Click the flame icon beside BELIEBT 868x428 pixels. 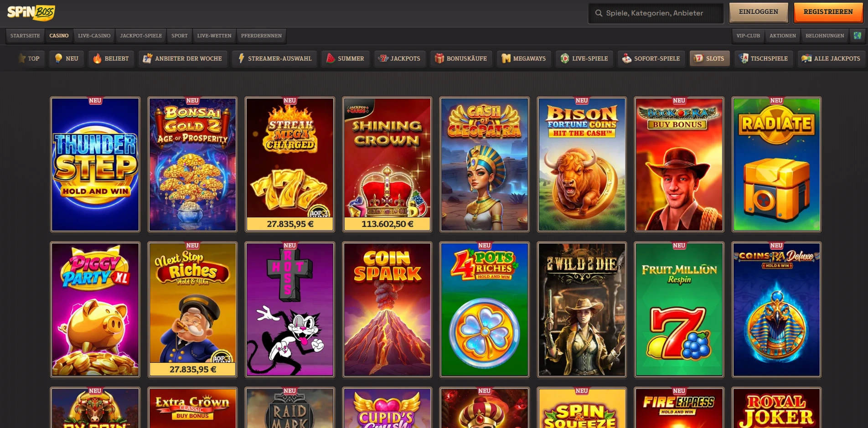click(x=97, y=58)
